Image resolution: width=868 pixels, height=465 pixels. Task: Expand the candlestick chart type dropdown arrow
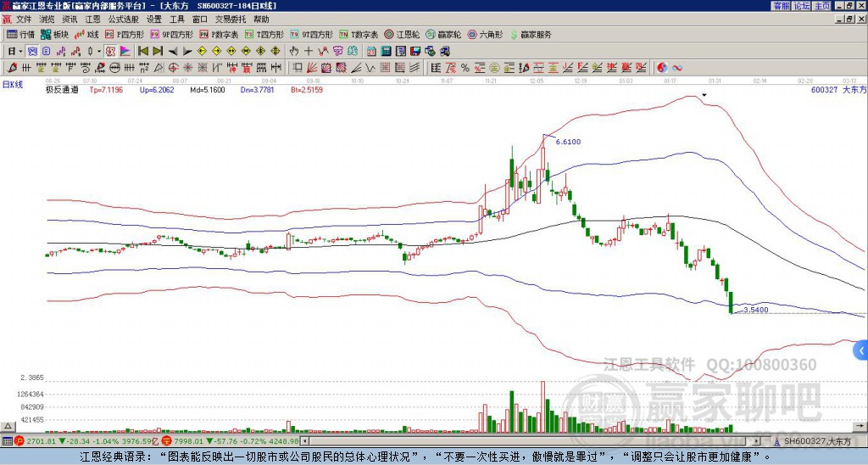[99, 52]
